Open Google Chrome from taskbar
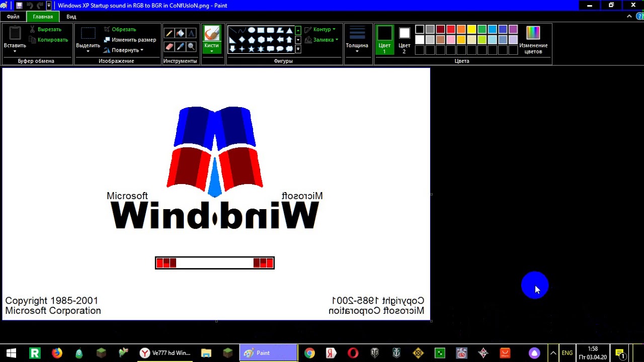 [x=309, y=353]
